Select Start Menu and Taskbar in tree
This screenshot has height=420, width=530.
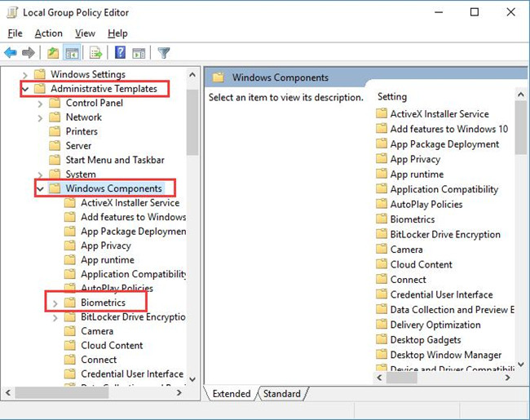click(115, 160)
